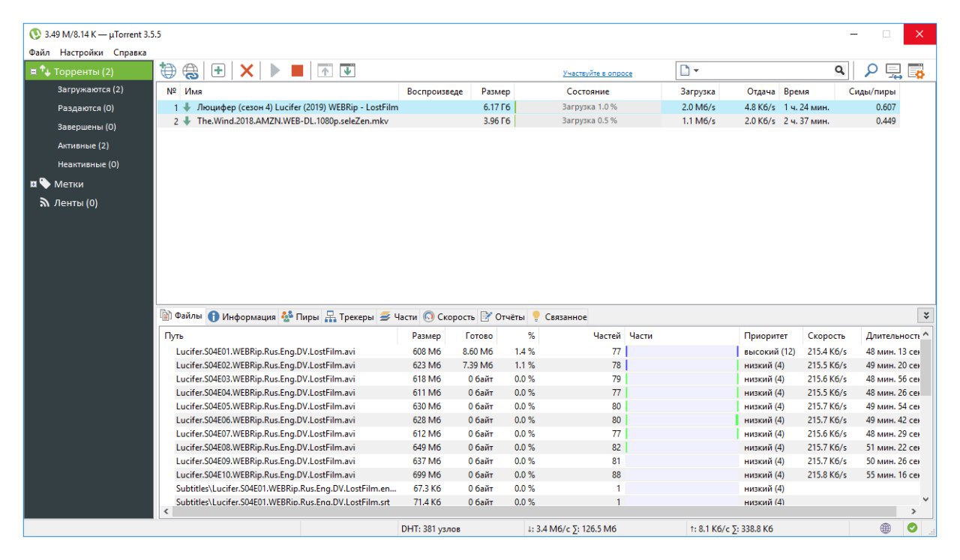
Task: Click progress bar of Люцифер torrent
Action: coord(588,107)
